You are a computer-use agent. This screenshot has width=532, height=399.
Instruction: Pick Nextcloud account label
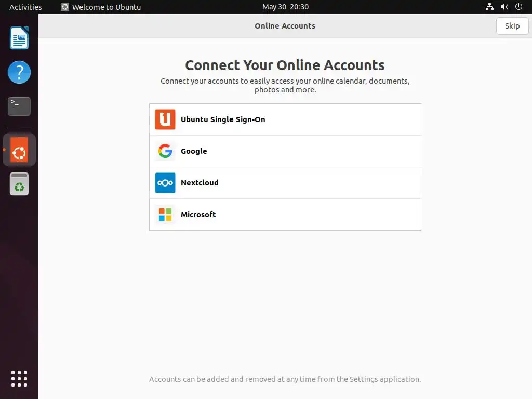coord(199,183)
